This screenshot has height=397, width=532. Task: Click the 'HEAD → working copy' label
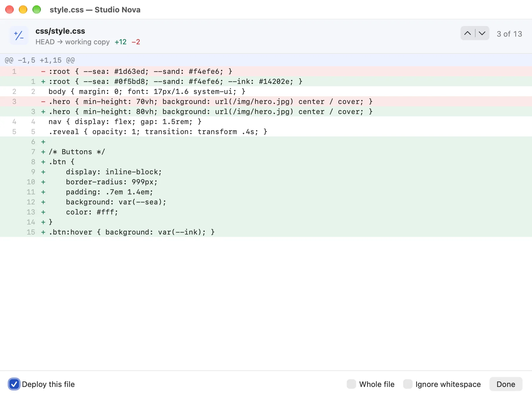(x=72, y=42)
